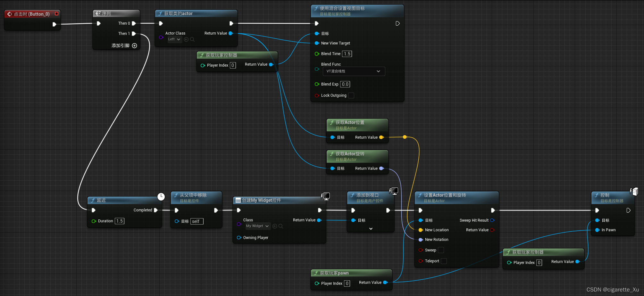Click the use-selected arrow icon beside Actor Class
644x296 pixels.
186,39
